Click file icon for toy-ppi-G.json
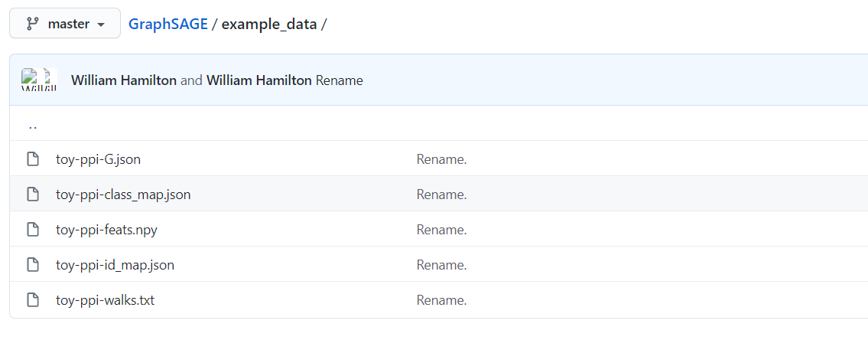 click(33, 159)
